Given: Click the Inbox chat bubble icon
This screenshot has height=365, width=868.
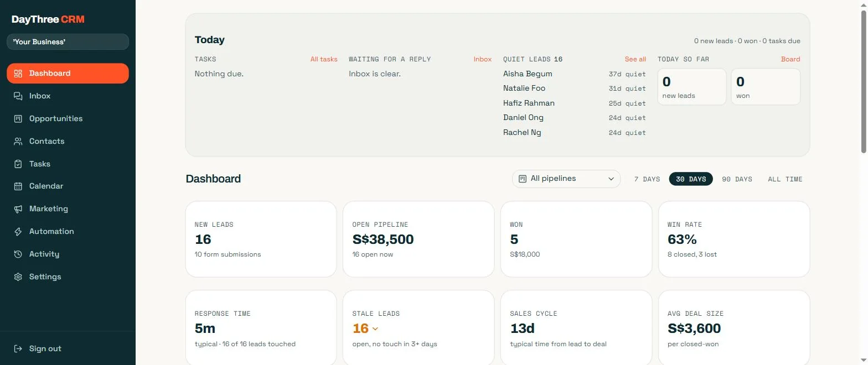Looking at the screenshot, I should (x=18, y=96).
